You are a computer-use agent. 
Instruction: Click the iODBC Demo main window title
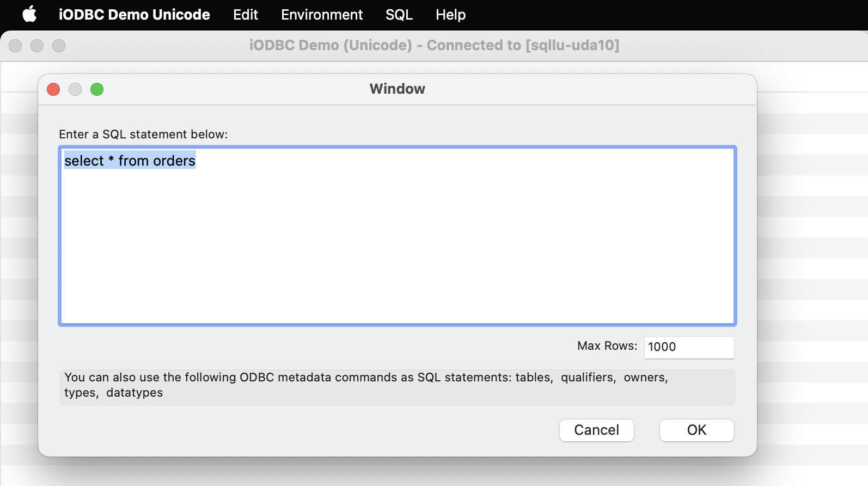434,45
